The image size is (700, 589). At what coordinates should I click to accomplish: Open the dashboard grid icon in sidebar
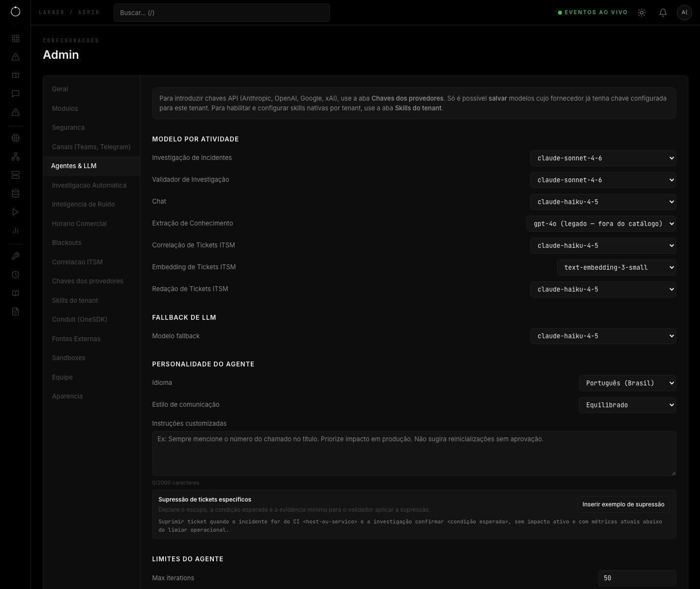(x=16, y=38)
